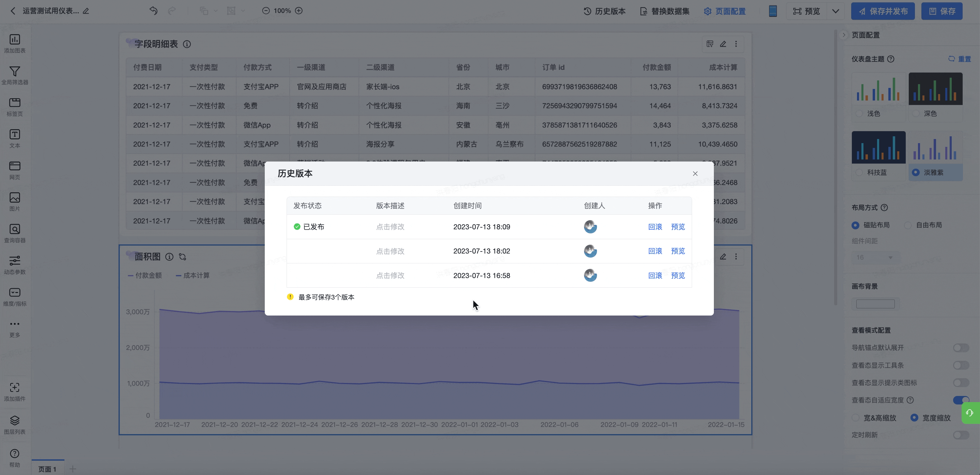Select the Tech Blue (科技蓝) theme thumbnail
980x475 pixels.
click(x=878, y=148)
